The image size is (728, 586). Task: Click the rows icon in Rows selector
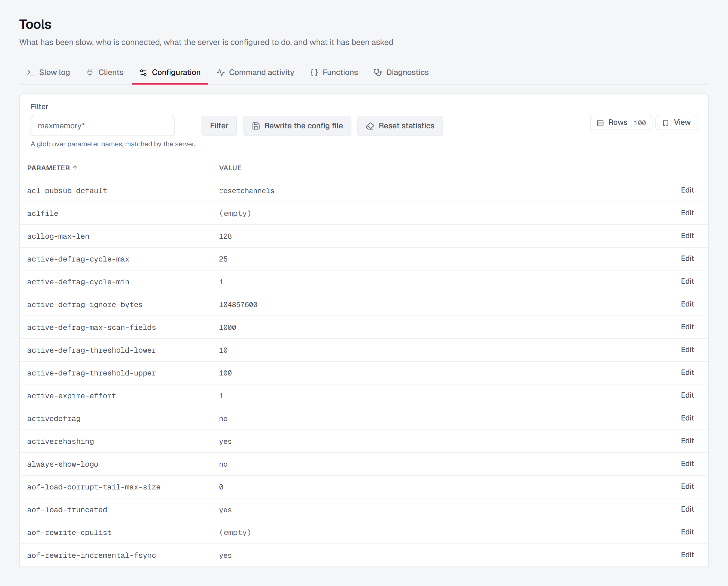pyautogui.click(x=600, y=123)
